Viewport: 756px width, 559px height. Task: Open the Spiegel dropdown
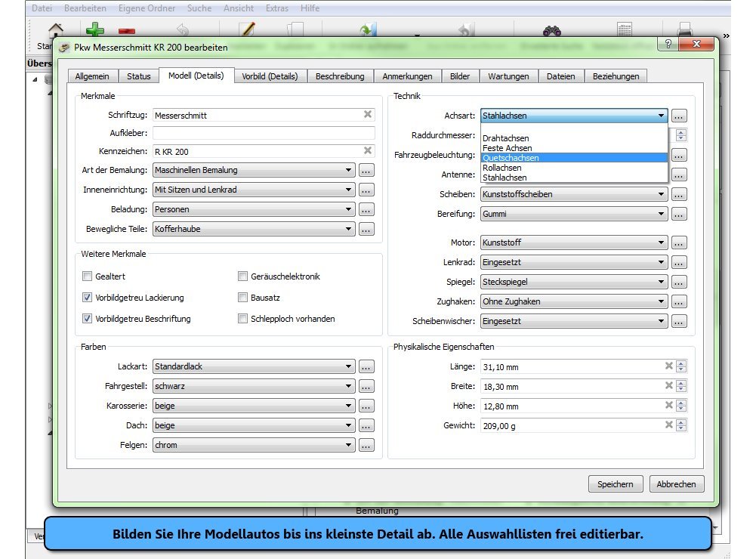(574, 283)
